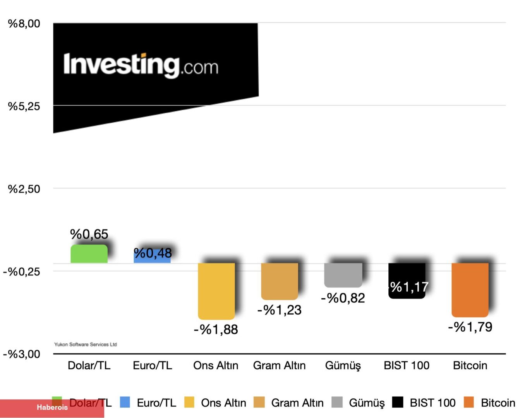Click the yellow Ons Altın legend swatch

tap(189, 402)
